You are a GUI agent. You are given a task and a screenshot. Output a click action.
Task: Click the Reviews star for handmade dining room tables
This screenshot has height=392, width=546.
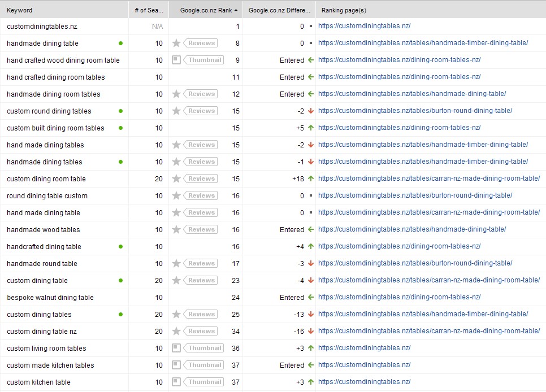coord(176,94)
